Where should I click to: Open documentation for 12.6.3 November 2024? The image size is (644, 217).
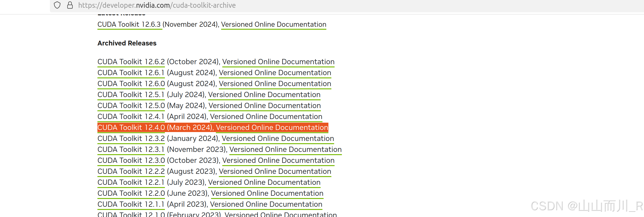tap(274, 24)
